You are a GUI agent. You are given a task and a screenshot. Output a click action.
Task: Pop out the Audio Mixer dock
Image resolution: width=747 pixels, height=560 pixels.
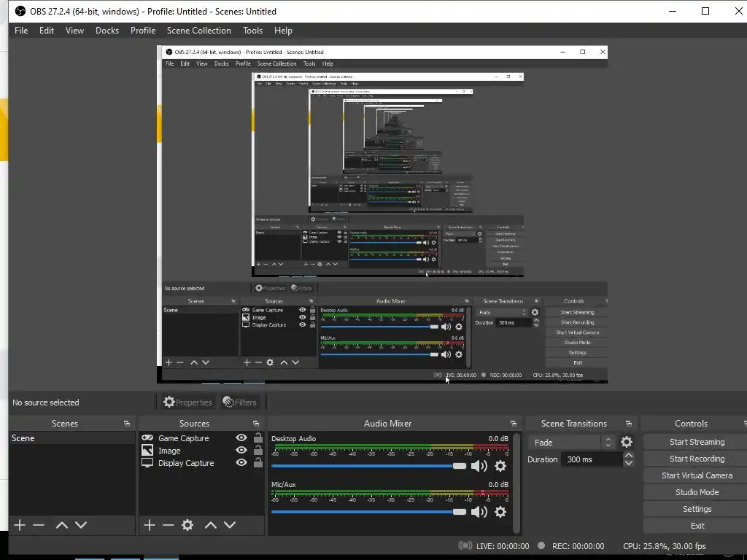(513, 424)
